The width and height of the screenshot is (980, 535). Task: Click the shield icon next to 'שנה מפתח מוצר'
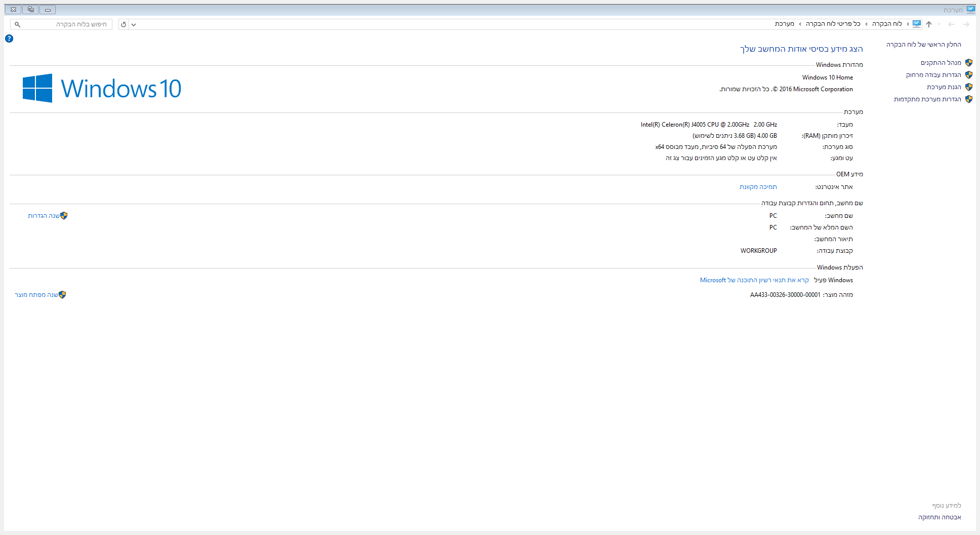coord(62,295)
